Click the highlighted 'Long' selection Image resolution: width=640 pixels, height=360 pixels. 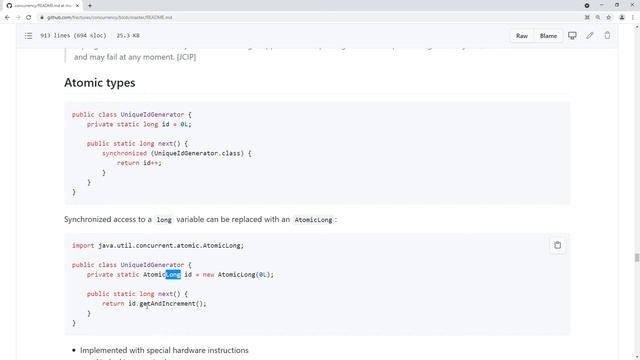click(x=173, y=275)
